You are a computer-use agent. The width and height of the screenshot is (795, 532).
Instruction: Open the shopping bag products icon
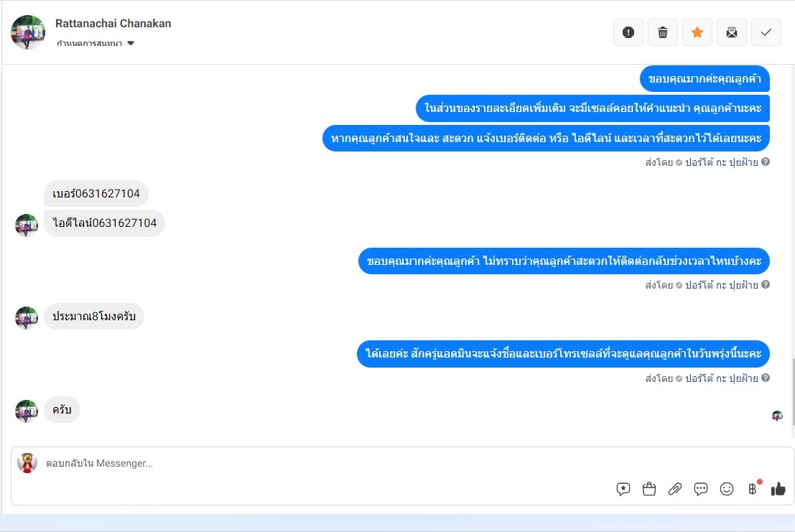tap(649, 489)
